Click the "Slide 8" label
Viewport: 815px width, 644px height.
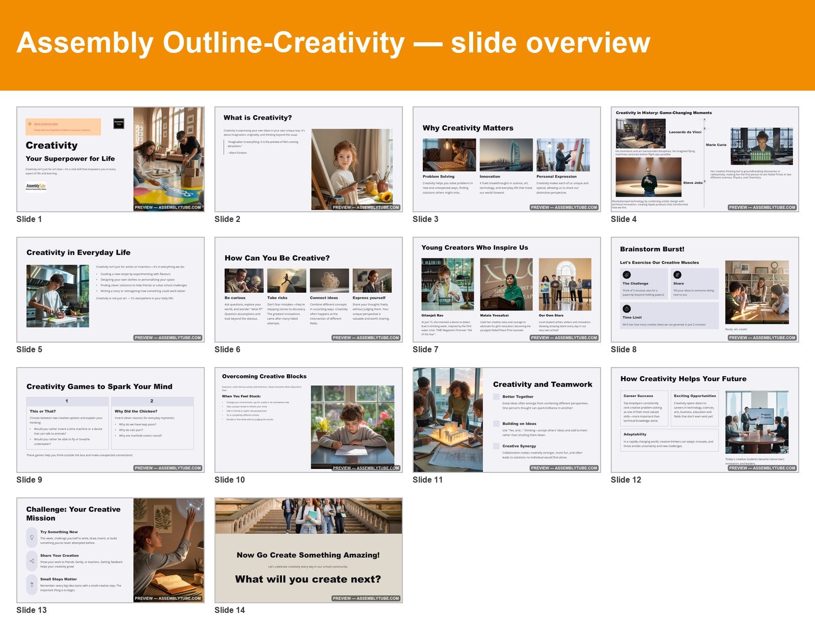pos(623,349)
